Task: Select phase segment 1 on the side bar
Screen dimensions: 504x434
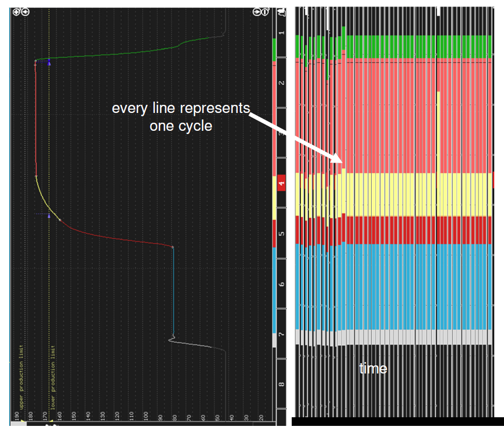Action: pyautogui.click(x=281, y=33)
